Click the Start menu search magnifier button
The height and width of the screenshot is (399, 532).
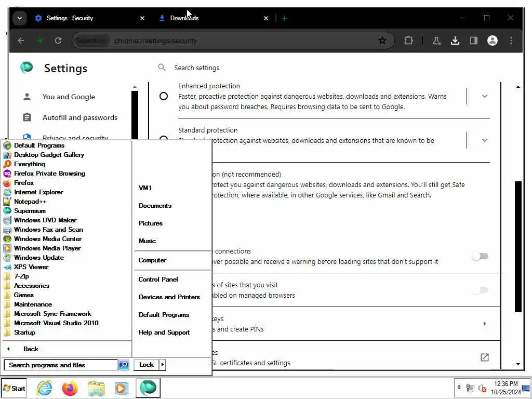click(124, 365)
